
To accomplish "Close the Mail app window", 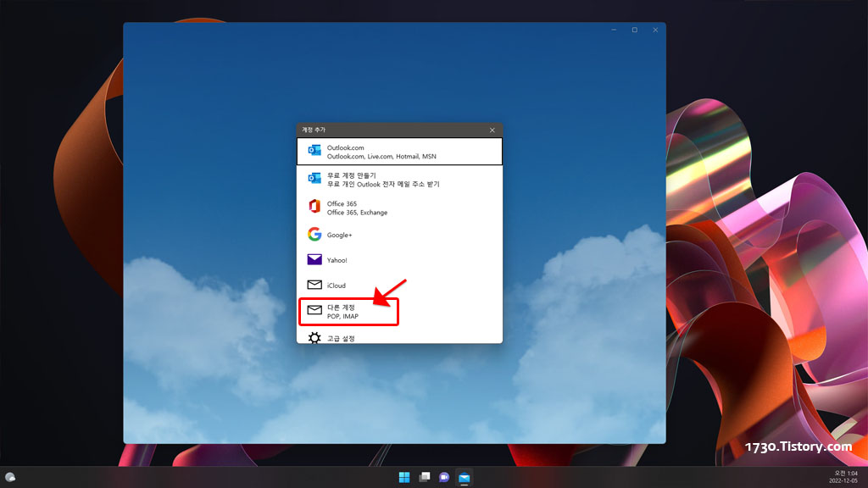I will tap(655, 30).
